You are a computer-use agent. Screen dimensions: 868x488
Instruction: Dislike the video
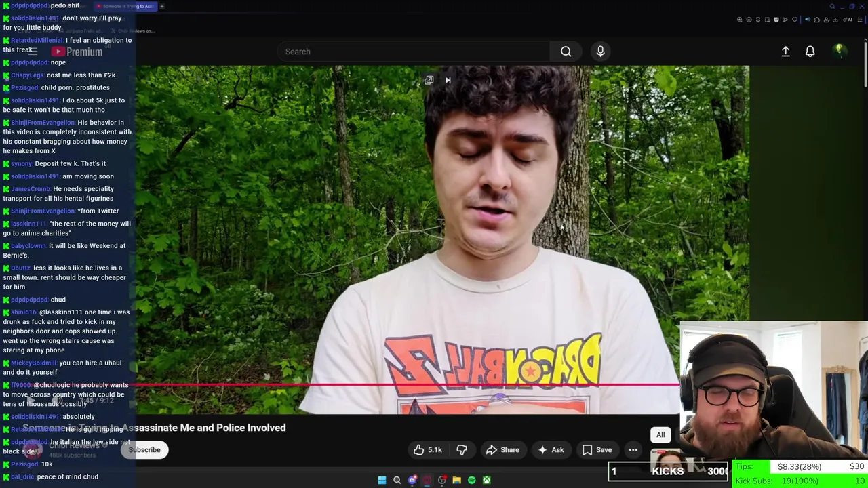pyautogui.click(x=462, y=450)
